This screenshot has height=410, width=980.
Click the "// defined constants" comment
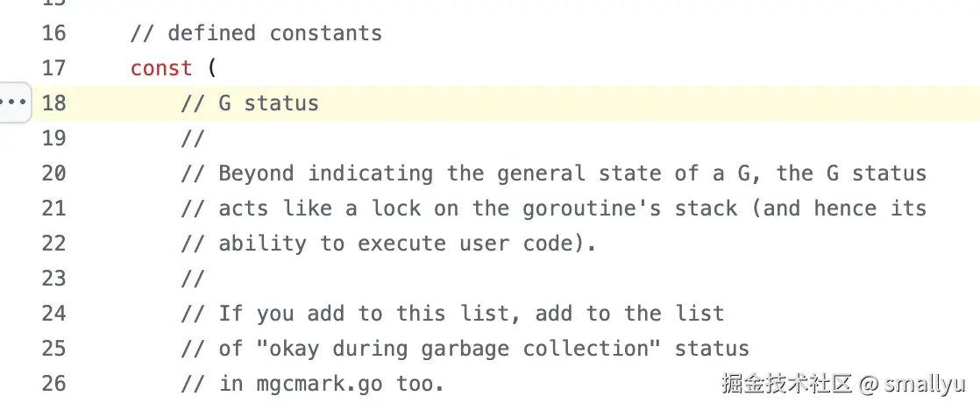(256, 33)
